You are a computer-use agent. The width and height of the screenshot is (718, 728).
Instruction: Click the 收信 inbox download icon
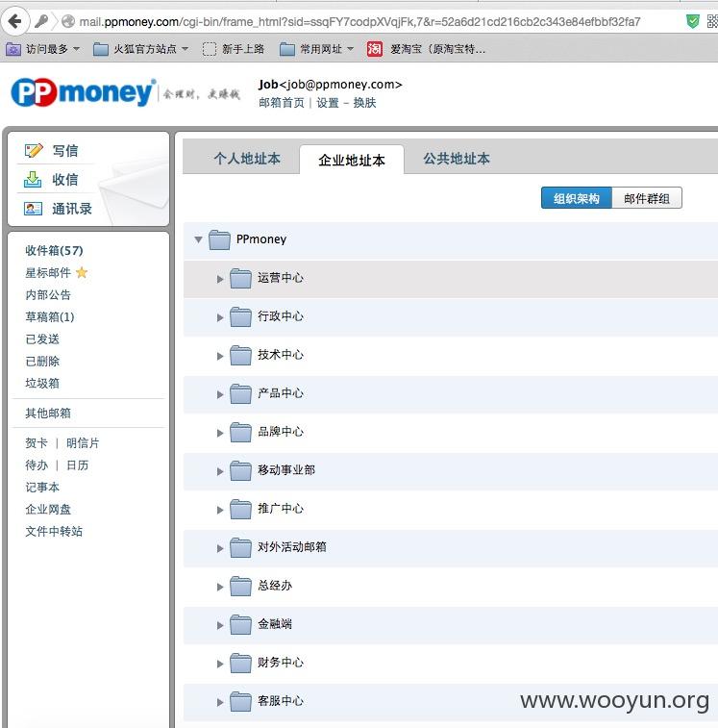click(33, 179)
